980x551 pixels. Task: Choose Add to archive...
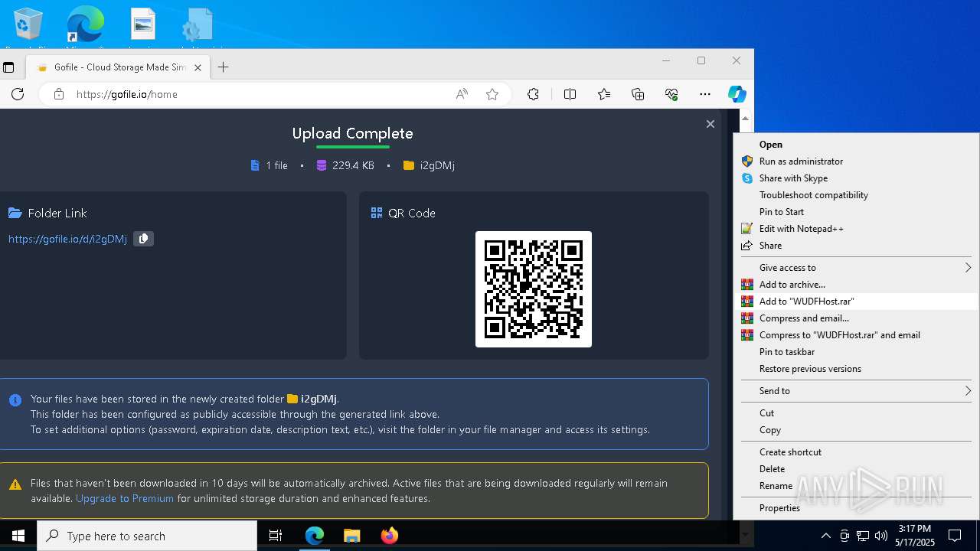tap(856, 285)
